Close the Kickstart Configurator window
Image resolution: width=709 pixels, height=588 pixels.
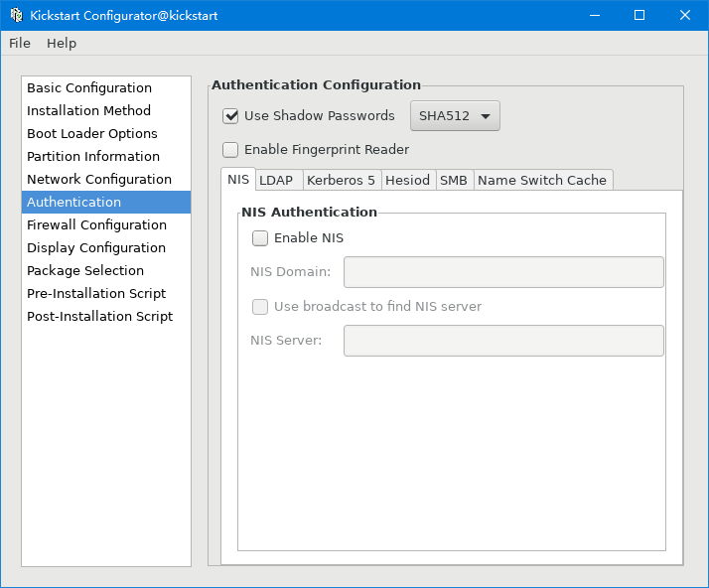click(684, 15)
